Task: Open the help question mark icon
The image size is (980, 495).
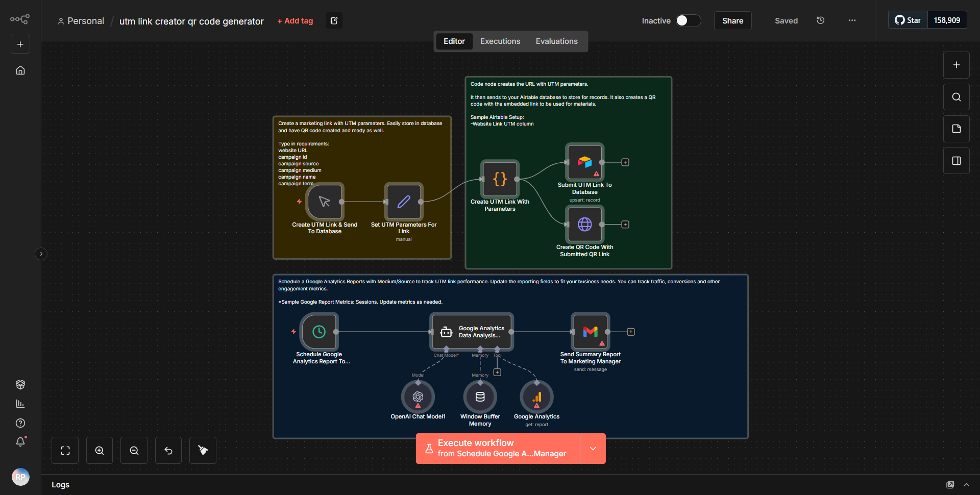Action: 20,423
